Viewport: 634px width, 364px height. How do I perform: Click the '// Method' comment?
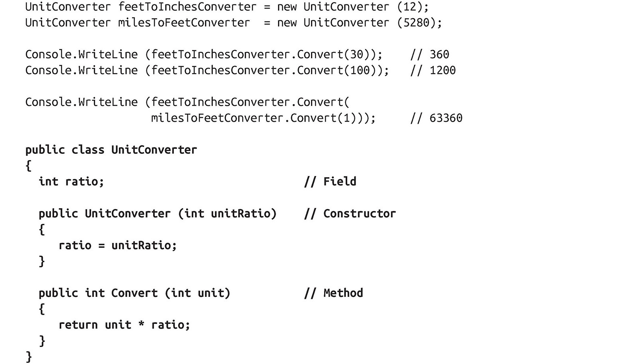(333, 293)
